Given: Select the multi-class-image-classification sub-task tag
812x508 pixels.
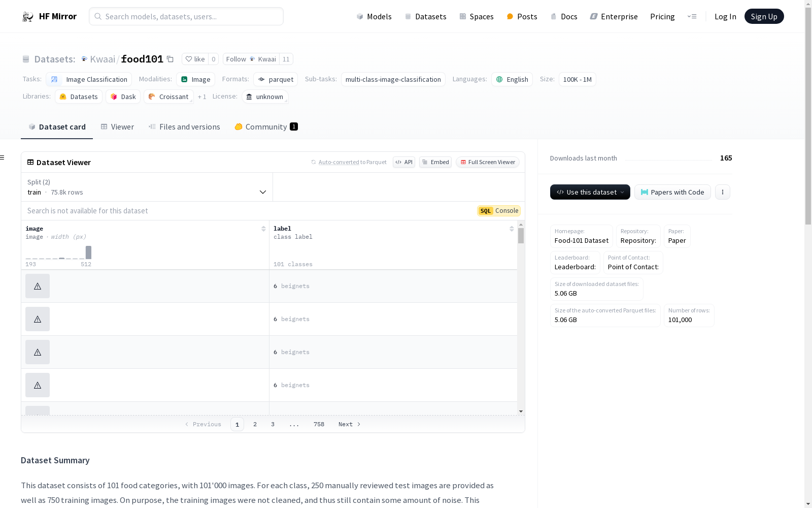Looking at the screenshot, I should (393, 79).
